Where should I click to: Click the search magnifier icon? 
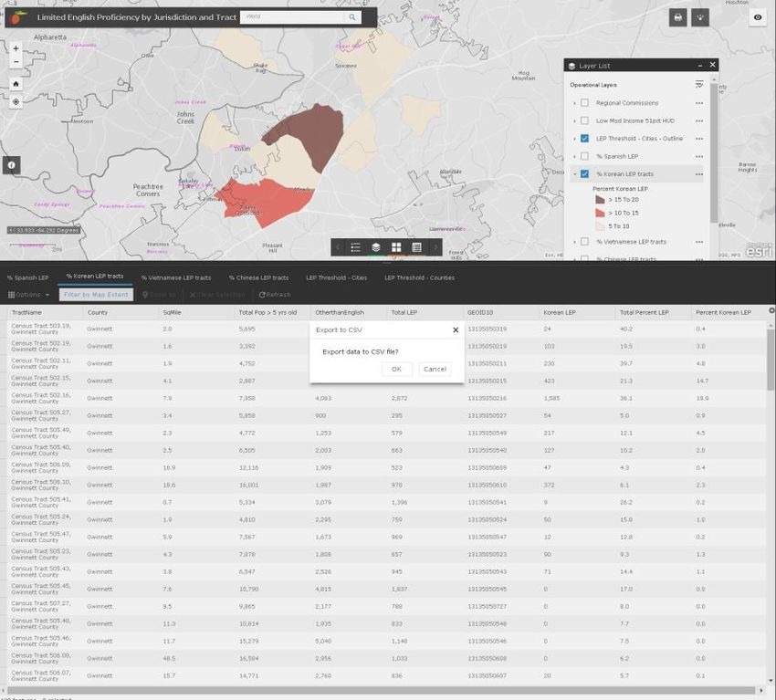[351, 17]
